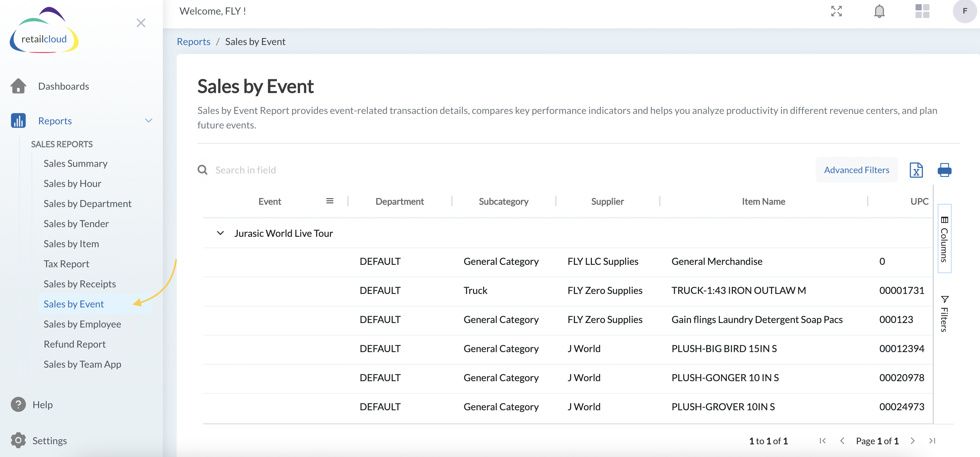The width and height of the screenshot is (980, 457).
Task: Open the Filters side panel
Action: pyautogui.click(x=944, y=314)
